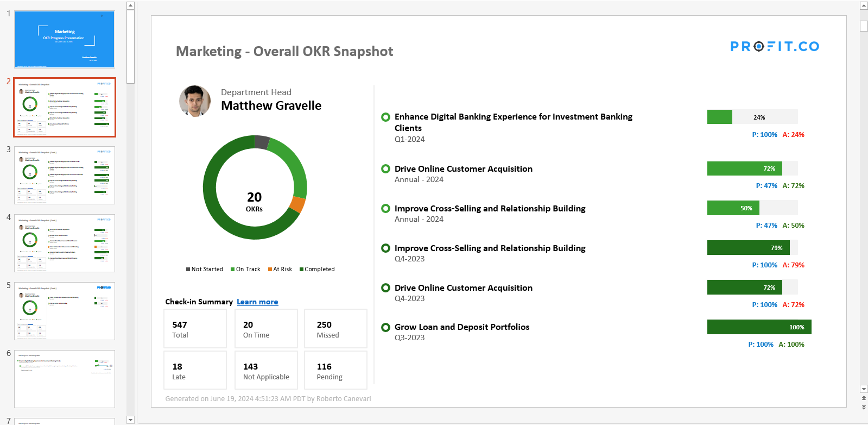Click the orange At Risk legend square
The width and height of the screenshot is (868, 425).
coord(270,270)
